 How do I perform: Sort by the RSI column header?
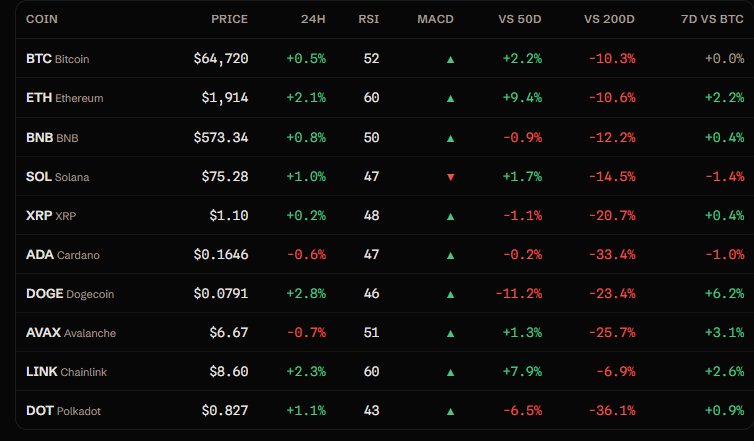click(369, 19)
